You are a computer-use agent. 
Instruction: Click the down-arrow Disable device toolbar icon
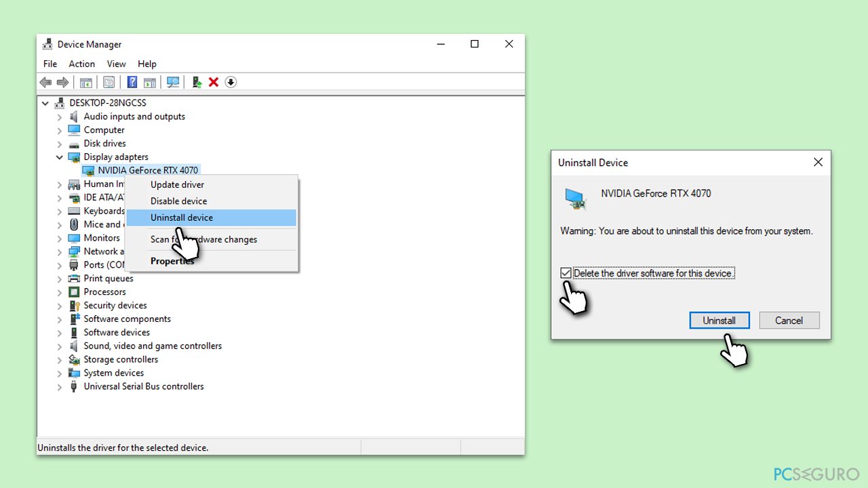[231, 82]
